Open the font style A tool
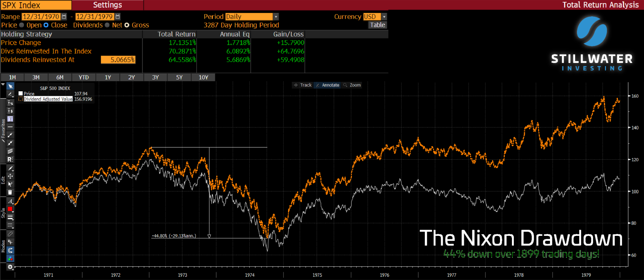This screenshot has width=644, height=280. click(x=10, y=201)
